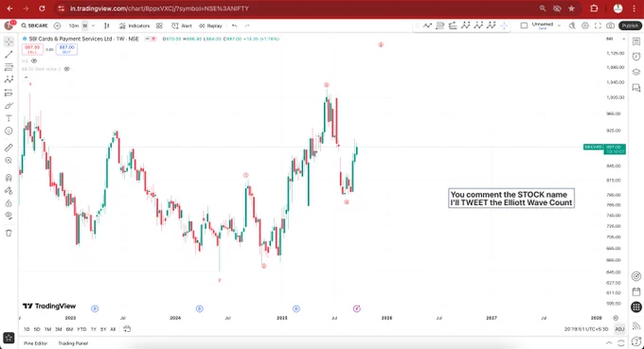The width and height of the screenshot is (644, 349).
Task: Open quick search magnifier in top bar
Action: 572,26
